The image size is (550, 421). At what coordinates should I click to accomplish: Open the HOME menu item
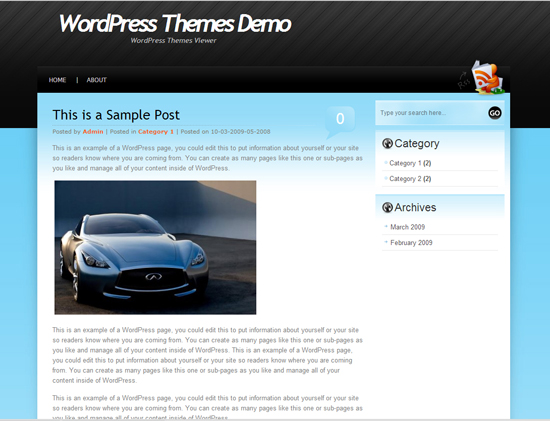click(57, 80)
